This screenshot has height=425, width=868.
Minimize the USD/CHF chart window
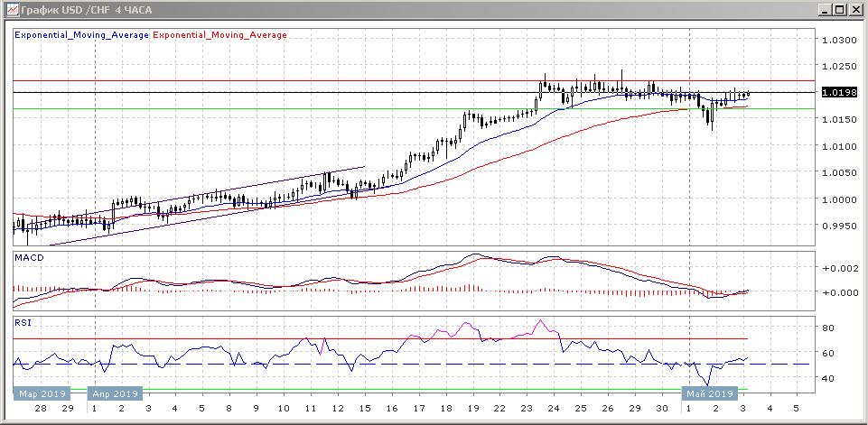tap(826, 9)
